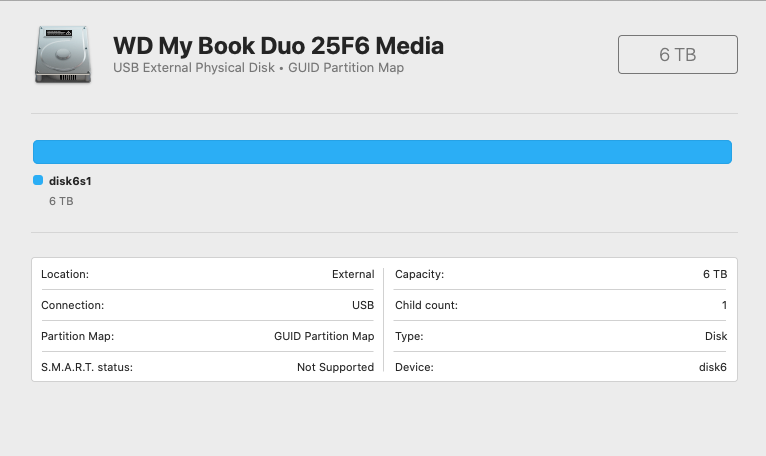The width and height of the screenshot is (766, 456).
Task: Select the disk6 device value
Action: pos(713,367)
